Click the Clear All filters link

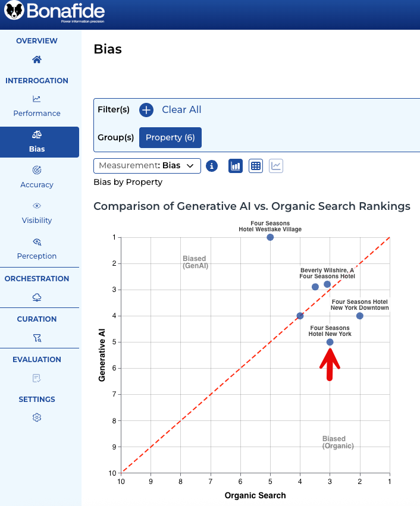point(181,109)
